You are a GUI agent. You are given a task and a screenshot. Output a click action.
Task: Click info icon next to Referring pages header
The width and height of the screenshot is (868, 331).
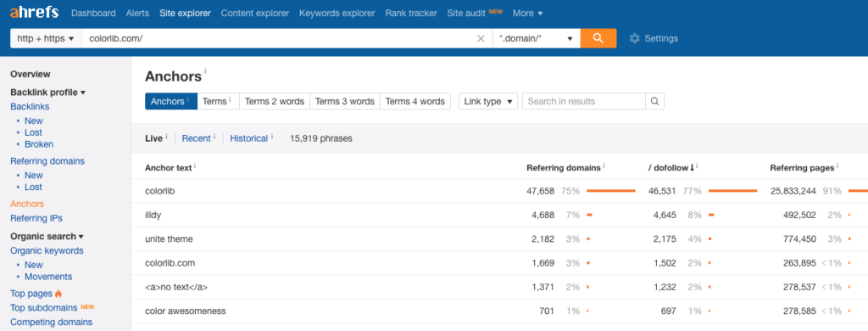837,165
